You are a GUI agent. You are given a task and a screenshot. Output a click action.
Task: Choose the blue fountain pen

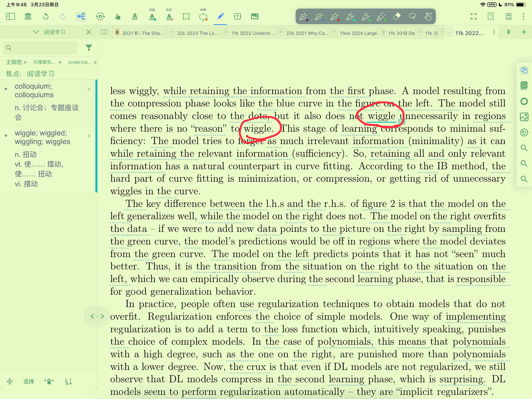coord(319,16)
